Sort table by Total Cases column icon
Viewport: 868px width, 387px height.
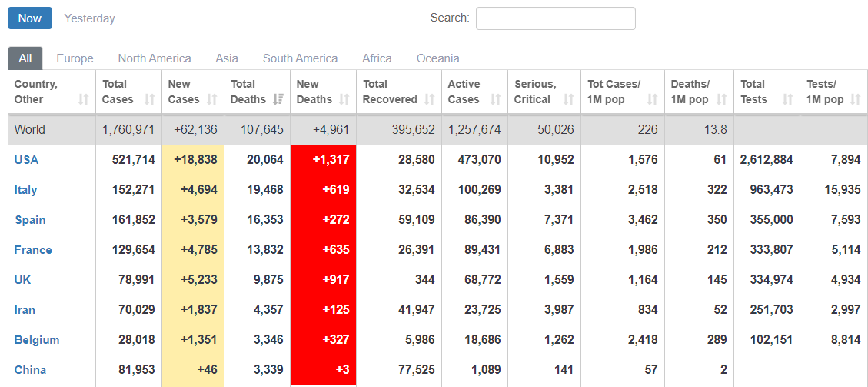(150, 99)
